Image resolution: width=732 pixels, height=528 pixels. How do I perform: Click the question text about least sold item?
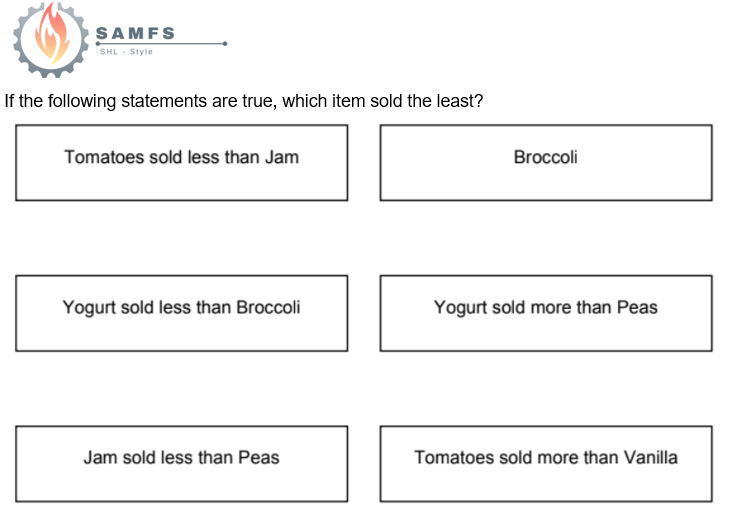click(x=244, y=101)
